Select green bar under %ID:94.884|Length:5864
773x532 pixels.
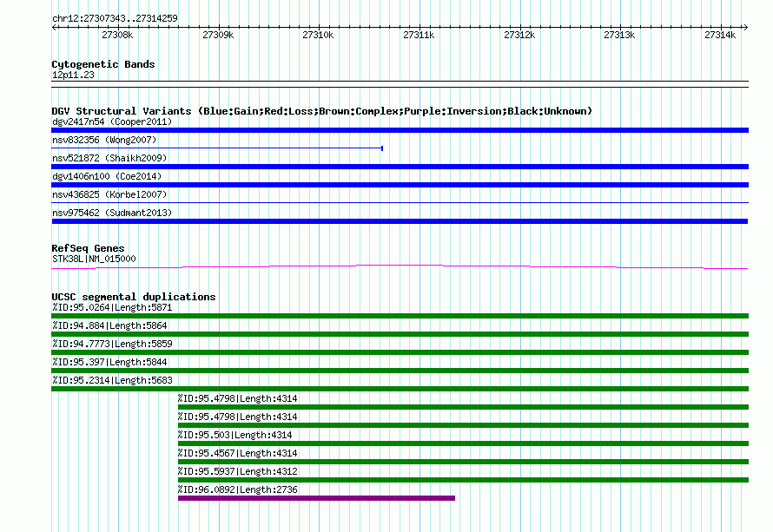400,334
